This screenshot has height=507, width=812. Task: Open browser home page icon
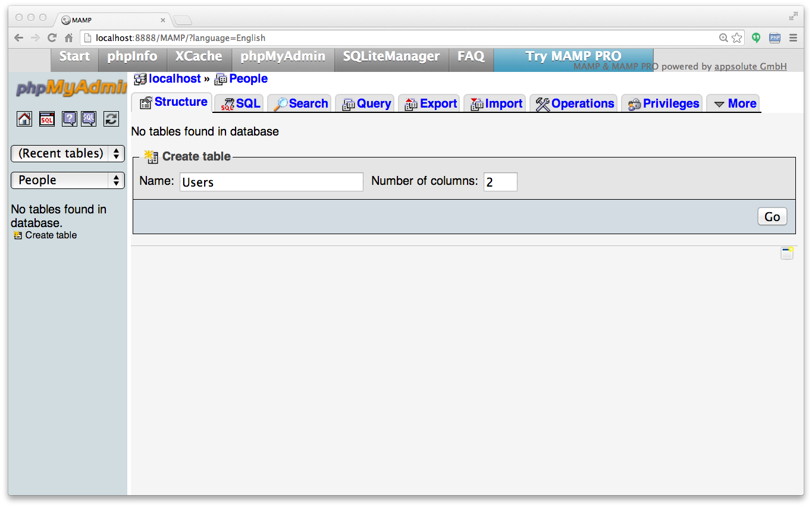tap(68, 37)
